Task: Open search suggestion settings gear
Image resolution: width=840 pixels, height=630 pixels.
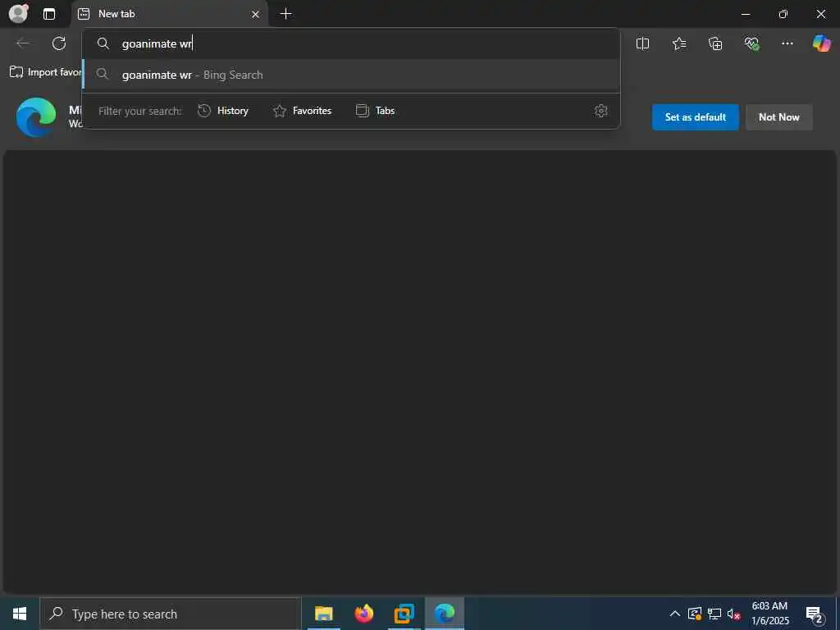Action: coord(600,111)
